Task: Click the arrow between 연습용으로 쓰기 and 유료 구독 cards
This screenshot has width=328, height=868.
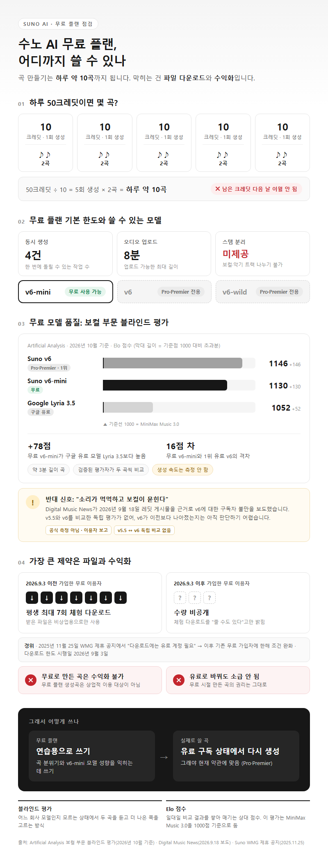Action: pos(164,757)
